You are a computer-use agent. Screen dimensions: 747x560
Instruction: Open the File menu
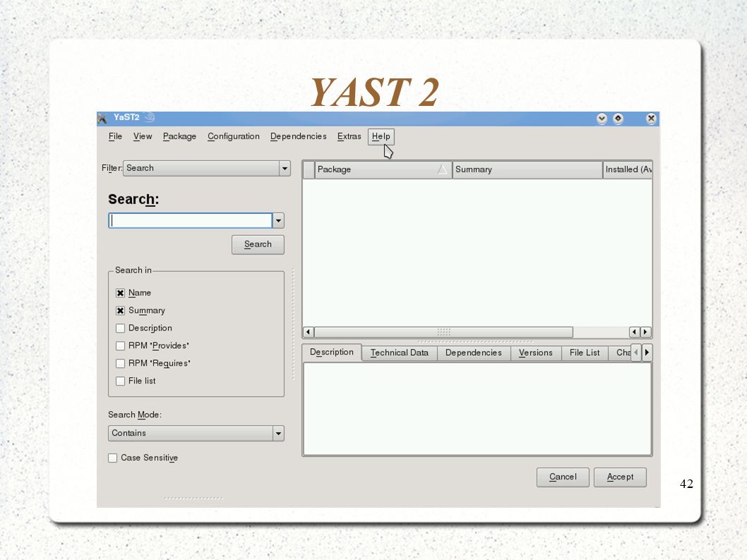(115, 136)
